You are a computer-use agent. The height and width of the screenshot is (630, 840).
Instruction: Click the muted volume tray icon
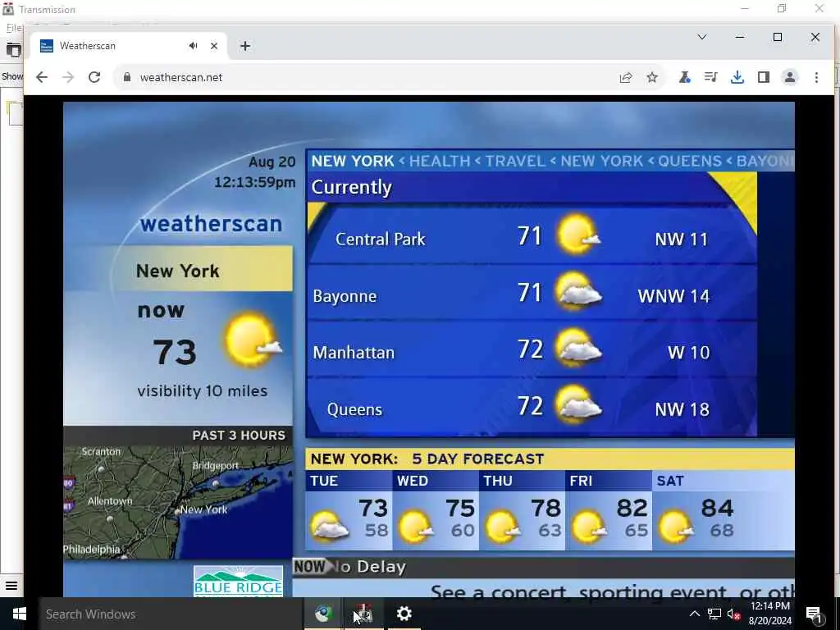(x=733, y=614)
